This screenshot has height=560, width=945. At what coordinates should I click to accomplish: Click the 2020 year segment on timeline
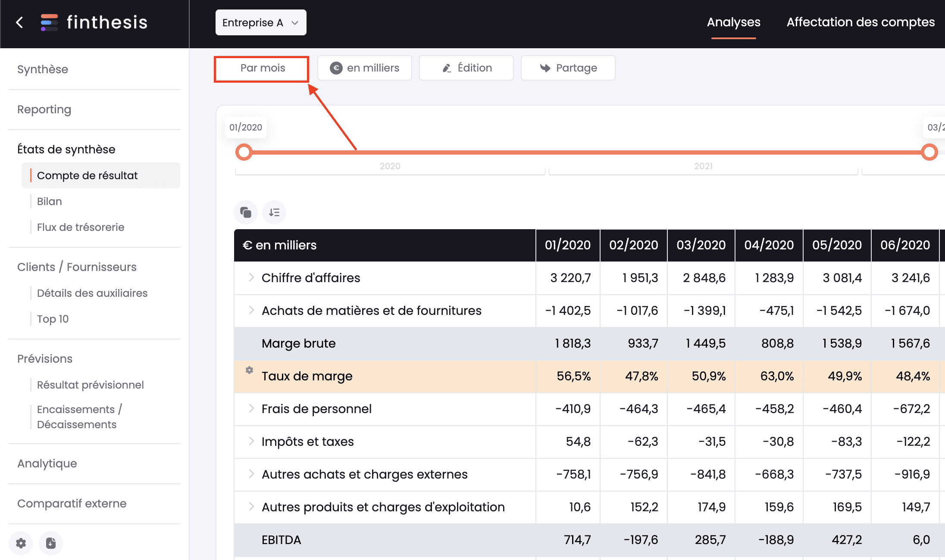point(390,166)
